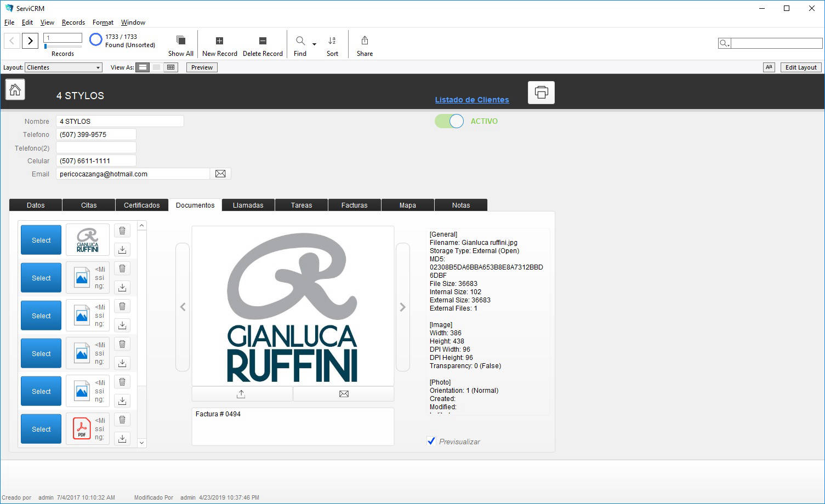Click the PDF file thumbnail icon
Image resolution: width=825 pixels, height=504 pixels.
(82, 429)
